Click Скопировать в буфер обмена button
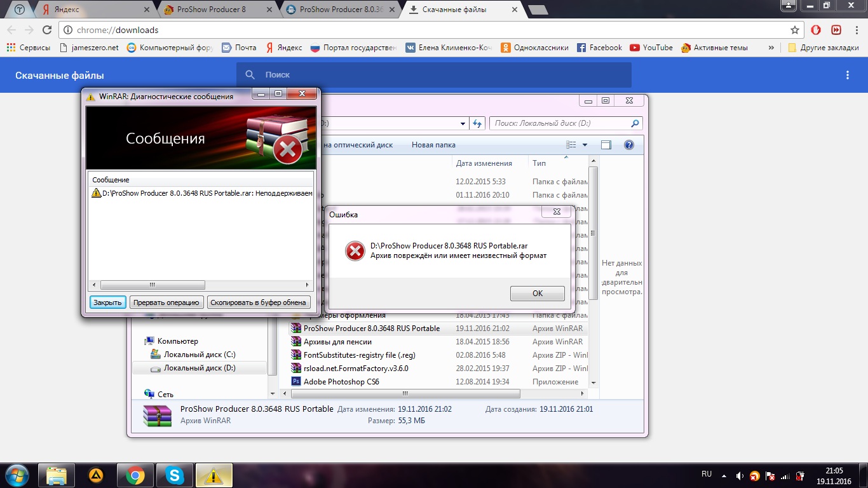The height and width of the screenshot is (488, 868). tap(259, 302)
